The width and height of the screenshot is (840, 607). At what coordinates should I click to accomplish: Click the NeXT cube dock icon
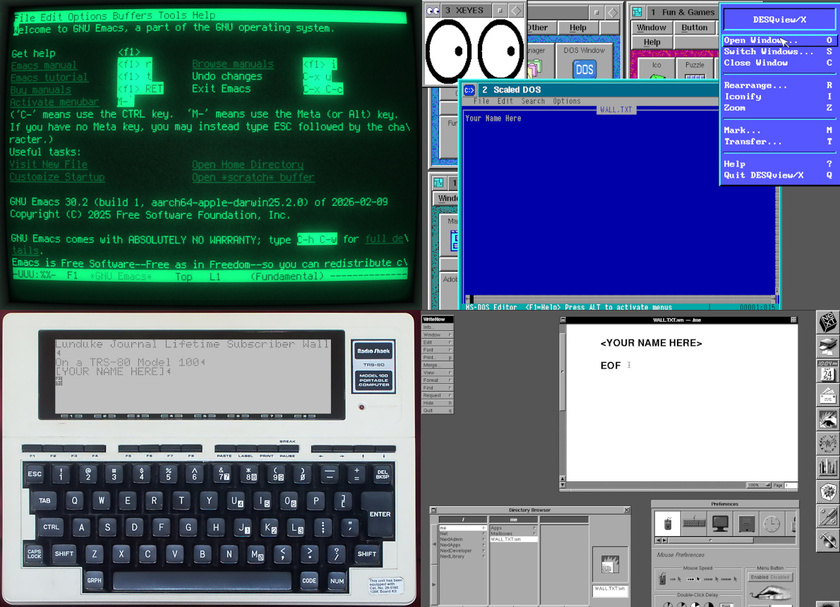[828, 322]
